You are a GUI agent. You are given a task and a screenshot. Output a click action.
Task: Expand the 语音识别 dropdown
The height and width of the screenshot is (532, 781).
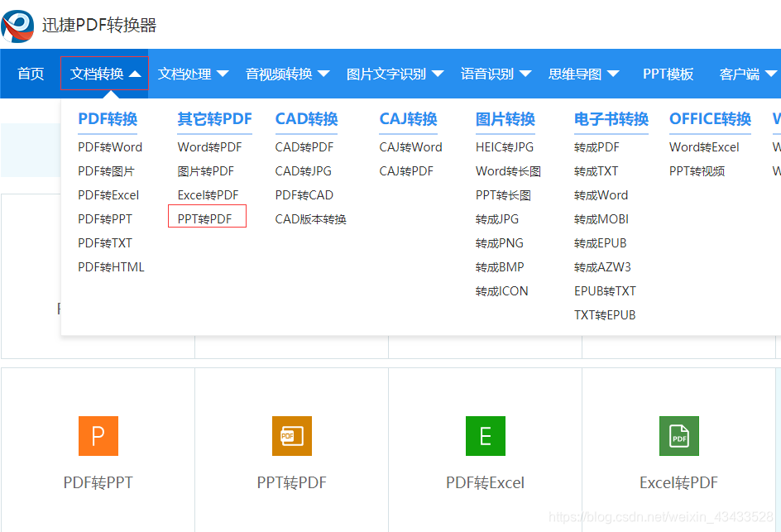point(496,74)
